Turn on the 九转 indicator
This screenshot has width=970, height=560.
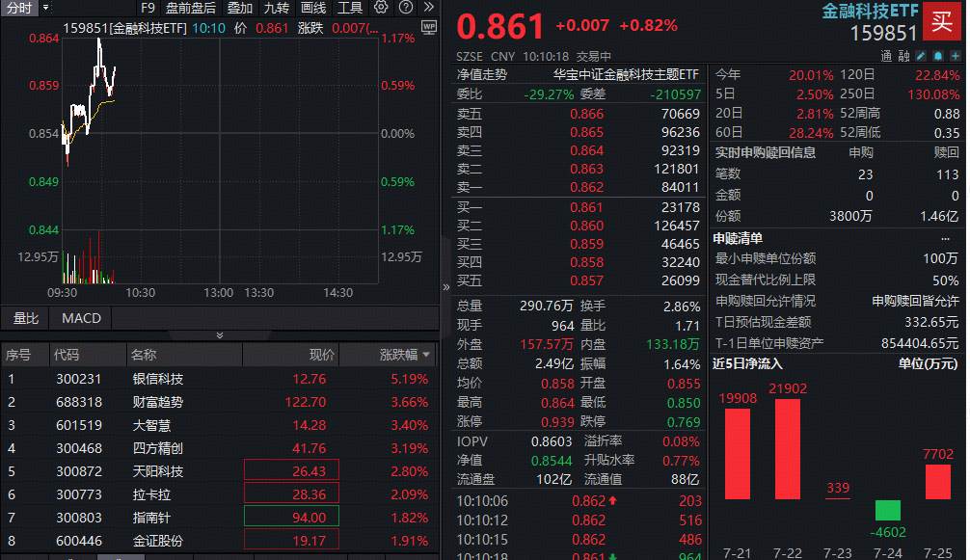coord(277,8)
